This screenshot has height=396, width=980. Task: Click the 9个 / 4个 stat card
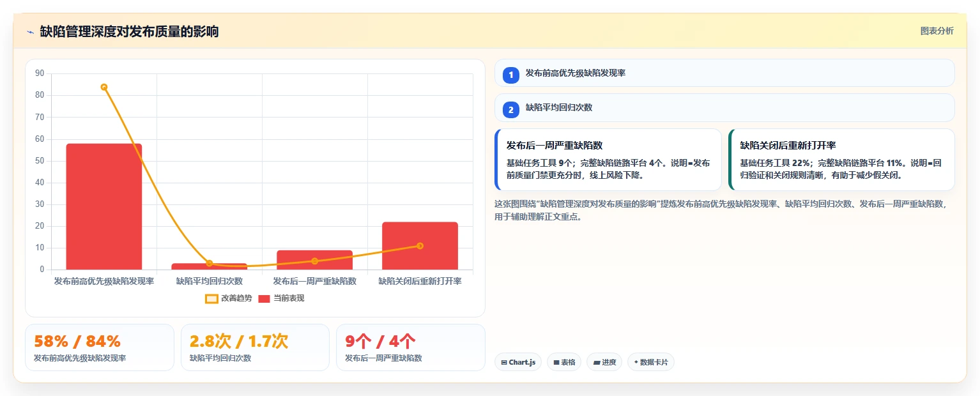point(411,347)
